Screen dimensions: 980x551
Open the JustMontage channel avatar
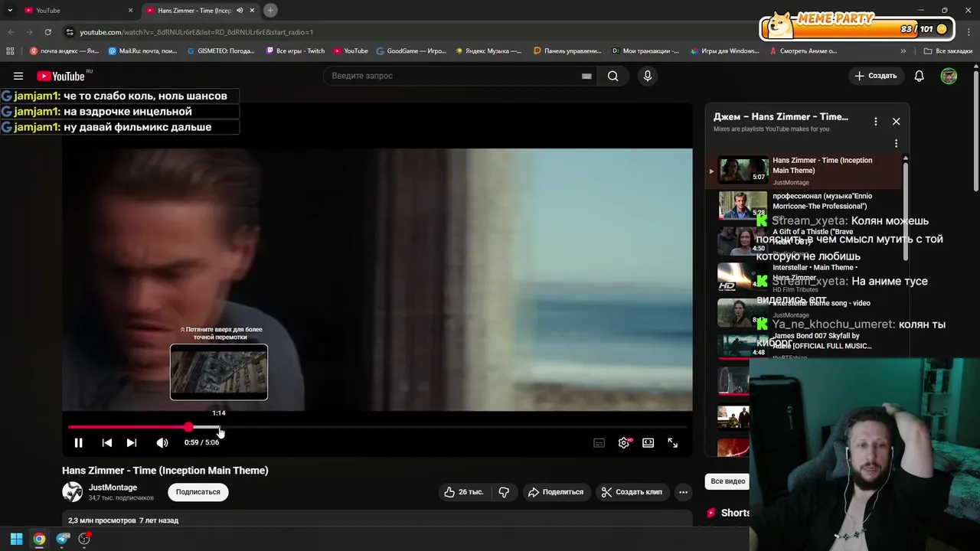72,492
